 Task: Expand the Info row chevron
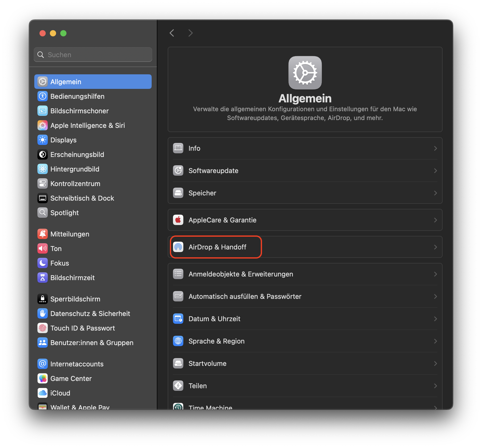pyautogui.click(x=436, y=148)
